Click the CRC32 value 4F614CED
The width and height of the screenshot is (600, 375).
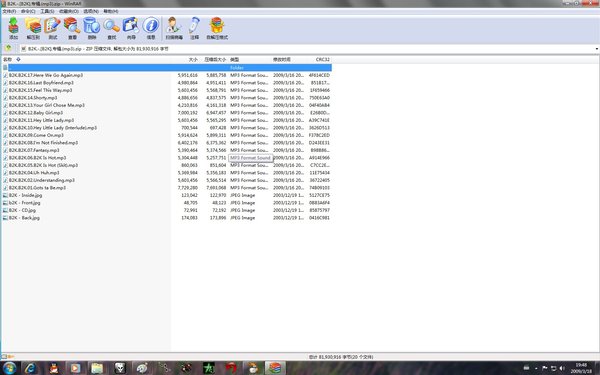(319, 75)
